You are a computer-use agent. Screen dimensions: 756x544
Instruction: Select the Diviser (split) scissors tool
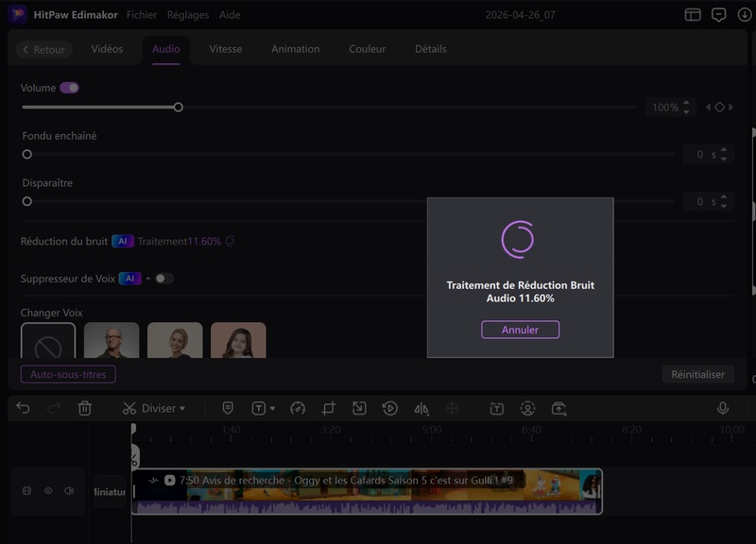[x=129, y=409]
